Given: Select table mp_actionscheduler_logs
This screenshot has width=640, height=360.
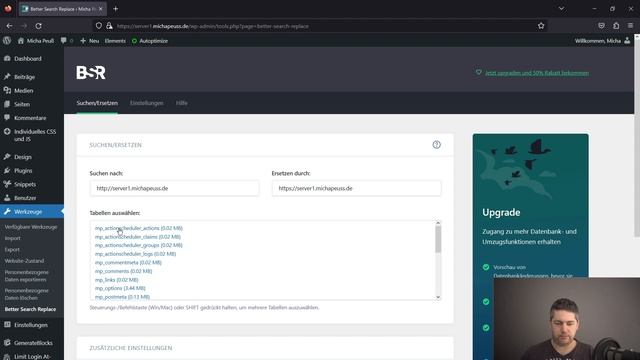Looking at the screenshot, I should pos(136,254).
